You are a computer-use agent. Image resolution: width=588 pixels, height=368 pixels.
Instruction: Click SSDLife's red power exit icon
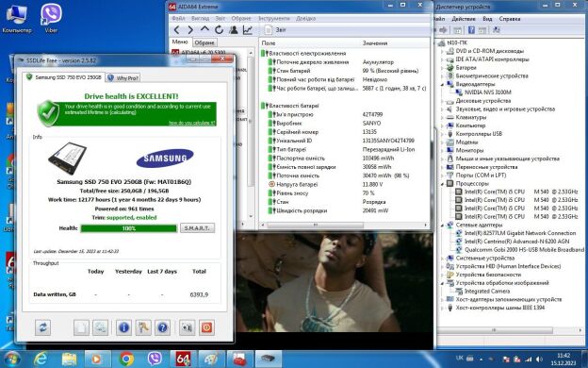coord(206,327)
